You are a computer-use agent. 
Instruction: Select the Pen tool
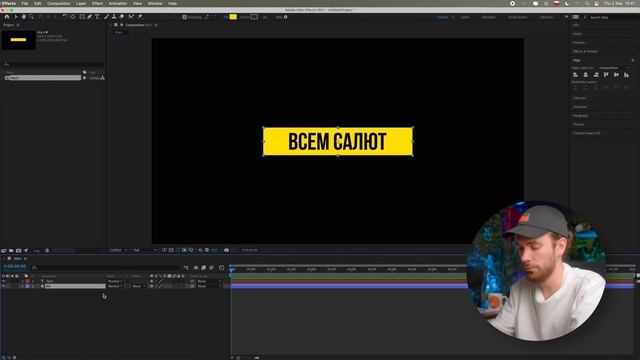89,17
